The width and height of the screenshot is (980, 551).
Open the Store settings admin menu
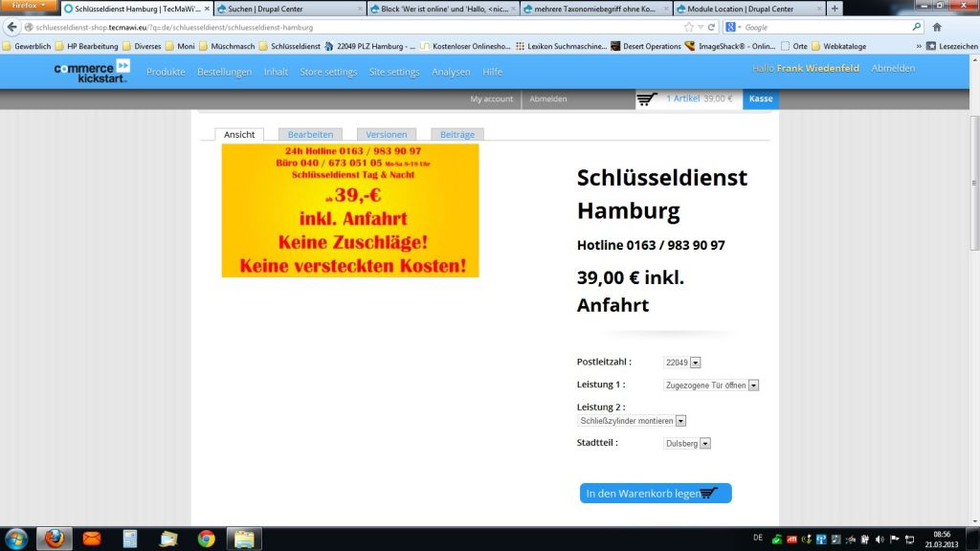coord(327,72)
